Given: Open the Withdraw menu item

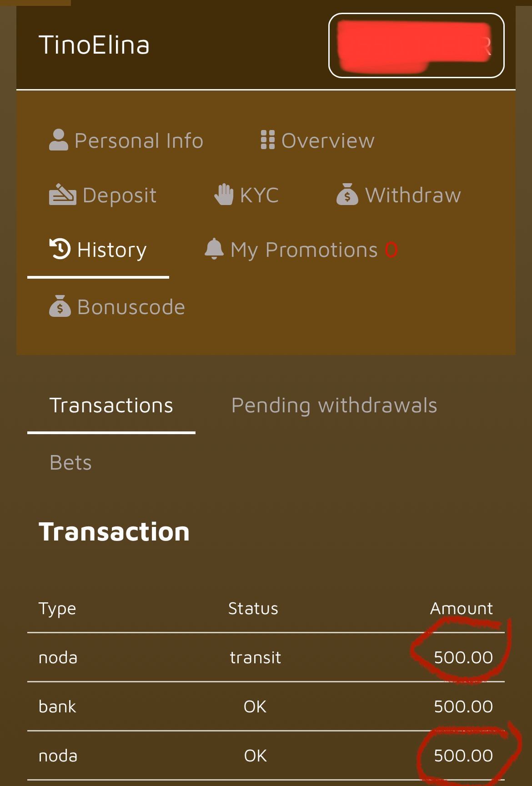Looking at the screenshot, I should (413, 195).
